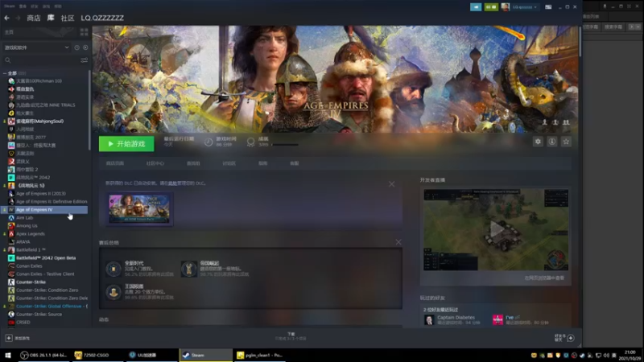Screen dimensions: 644x362
Task: Favorite the game with star icon
Action: pos(566,142)
